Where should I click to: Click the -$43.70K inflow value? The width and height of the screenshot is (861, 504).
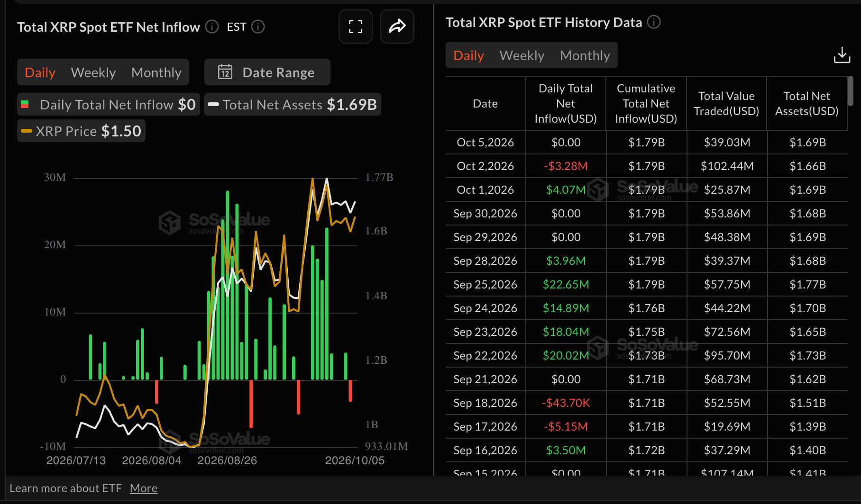tap(566, 403)
